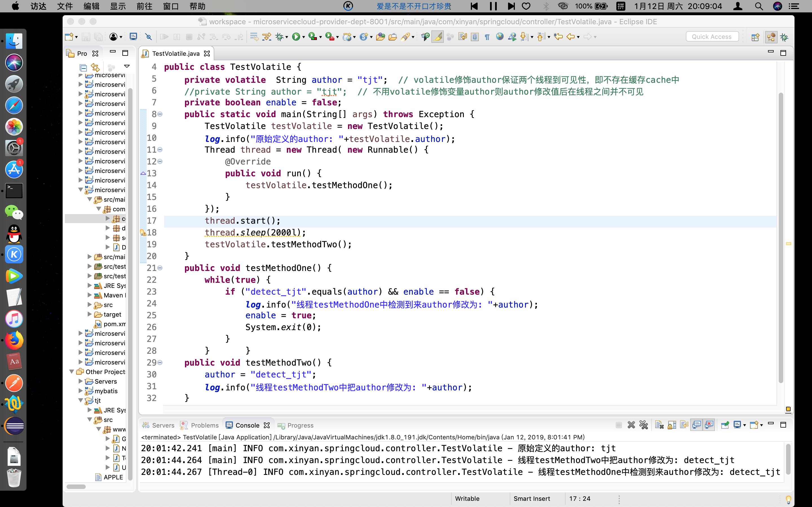Click the Back navigation arrow in toolbar
812x507 pixels.
(x=570, y=37)
